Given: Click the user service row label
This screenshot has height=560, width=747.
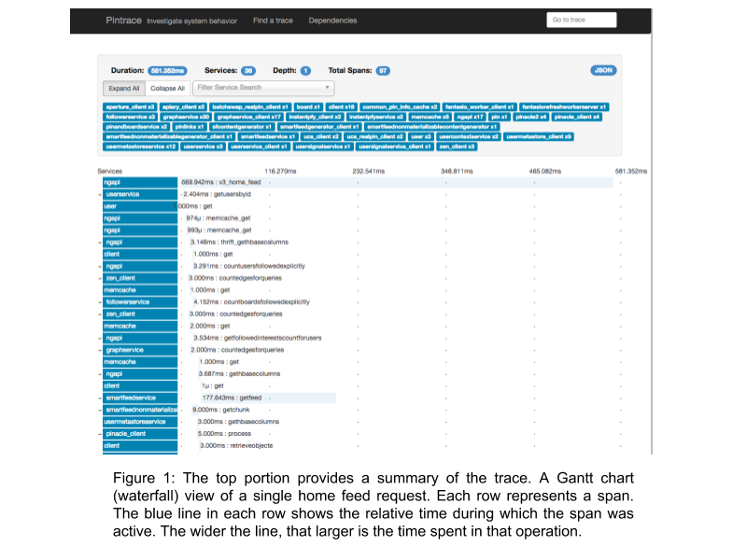Looking at the screenshot, I should click(x=140, y=206).
